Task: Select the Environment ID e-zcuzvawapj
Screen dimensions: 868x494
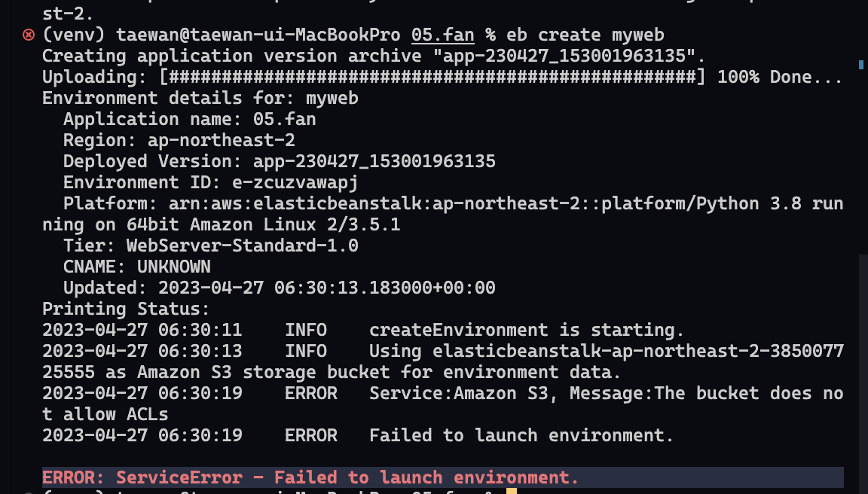Action: pyautogui.click(x=295, y=182)
